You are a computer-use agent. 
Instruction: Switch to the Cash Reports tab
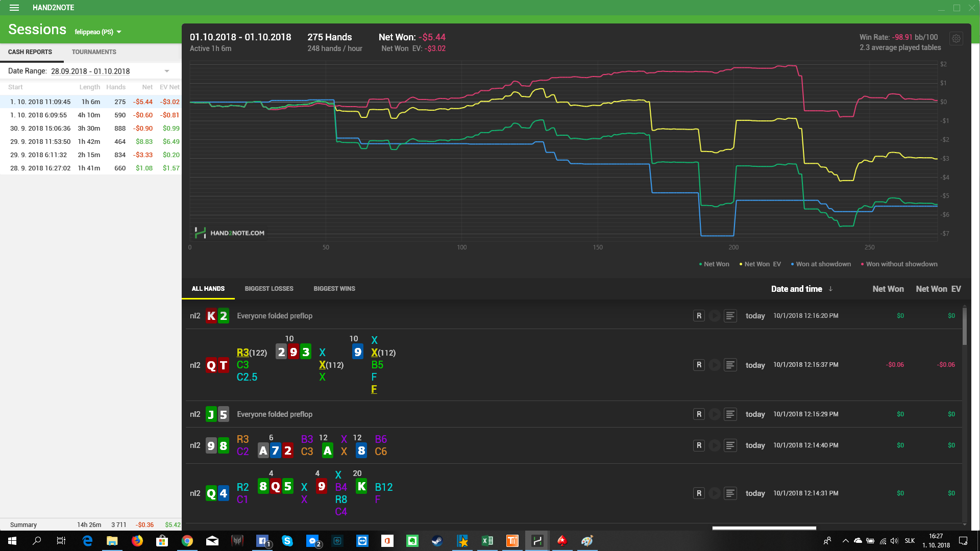(30, 52)
